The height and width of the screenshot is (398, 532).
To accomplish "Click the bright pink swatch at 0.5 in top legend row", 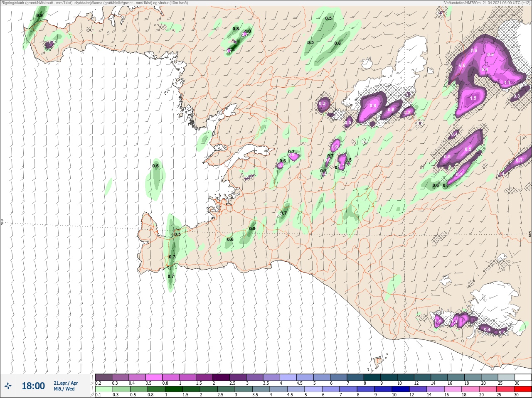I will [x=154, y=377].
